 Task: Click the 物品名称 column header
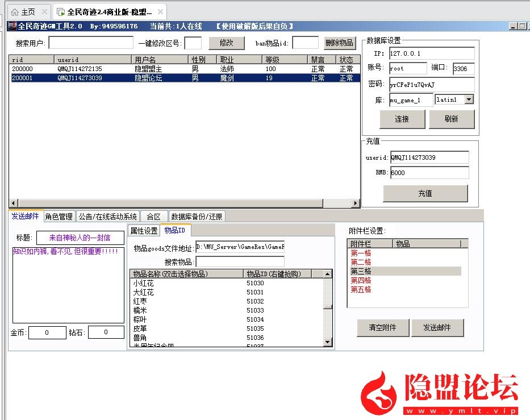(186, 273)
